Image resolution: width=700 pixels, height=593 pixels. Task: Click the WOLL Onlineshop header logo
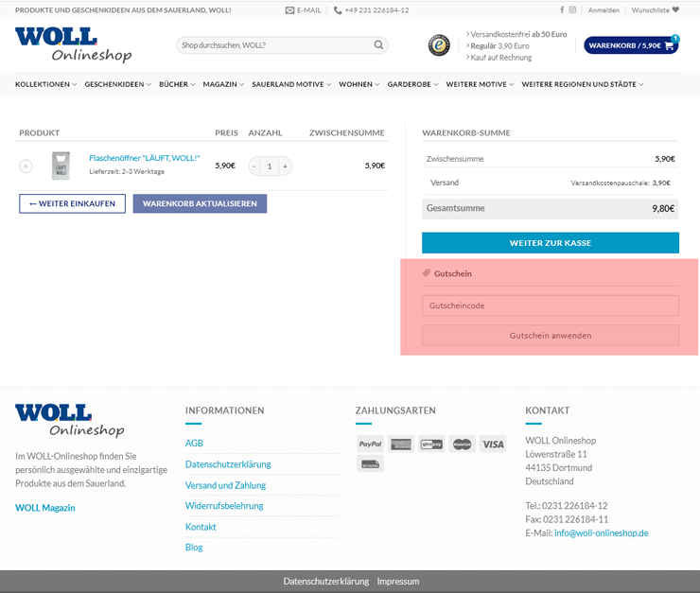click(x=74, y=44)
